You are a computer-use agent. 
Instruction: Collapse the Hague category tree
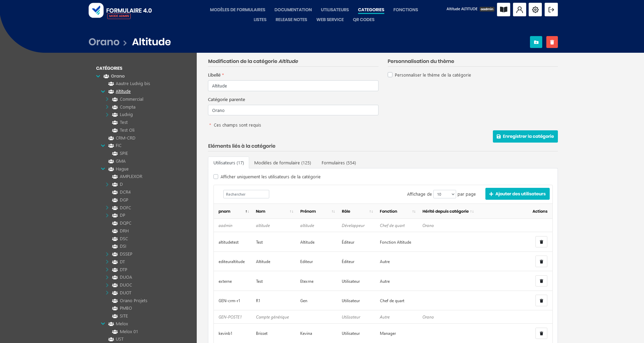click(x=103, y=169)
